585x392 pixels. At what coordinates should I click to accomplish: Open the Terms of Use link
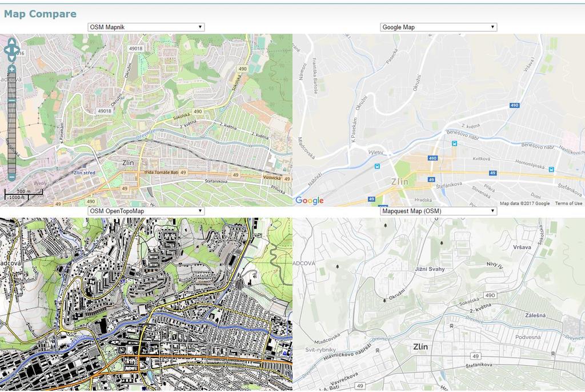[568, 203]
